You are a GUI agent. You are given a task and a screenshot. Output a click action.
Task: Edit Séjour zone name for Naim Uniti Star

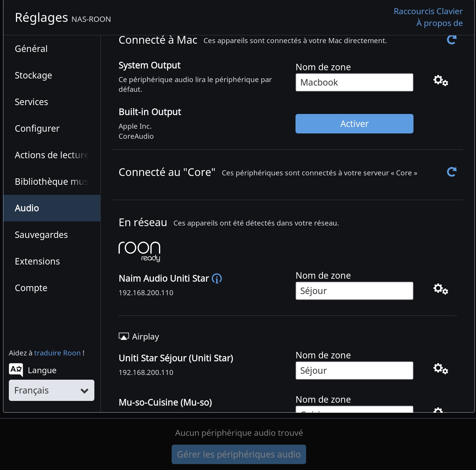tap(354, 291)
